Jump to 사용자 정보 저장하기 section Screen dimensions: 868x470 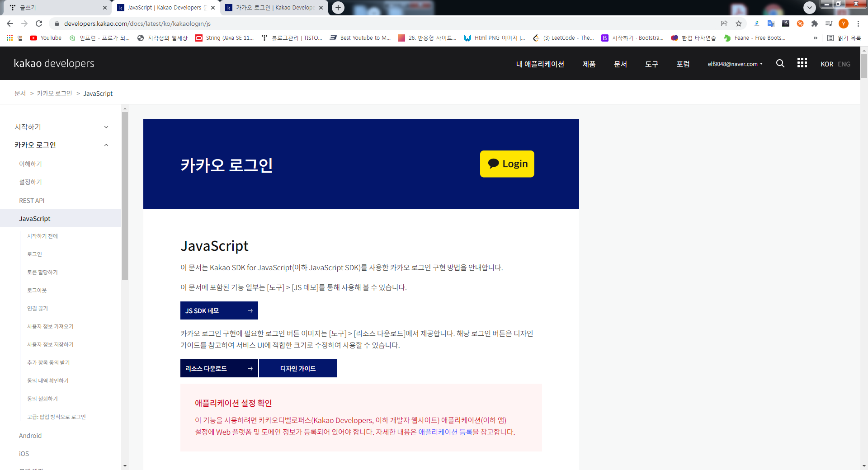pyautogui.click(x=50, y=345)
